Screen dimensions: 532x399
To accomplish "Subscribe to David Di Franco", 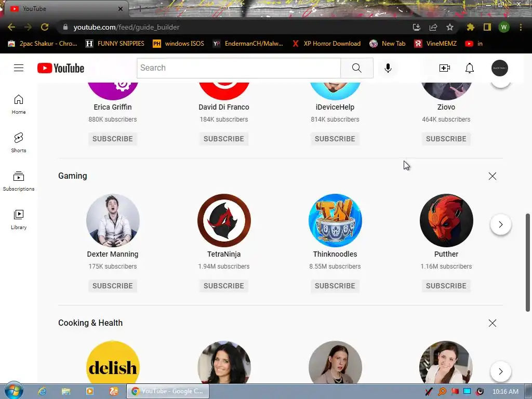I will [x=224, y=139].
